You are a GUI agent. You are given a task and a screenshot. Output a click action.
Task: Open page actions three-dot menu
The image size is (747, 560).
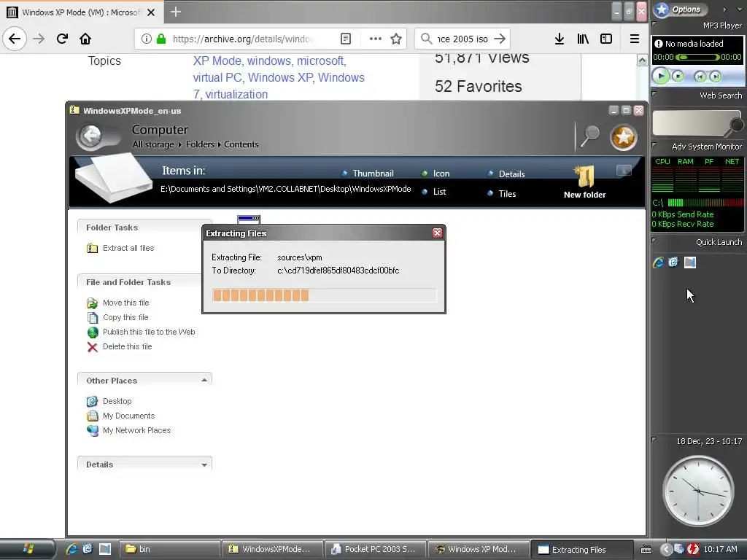click(376, 39)
